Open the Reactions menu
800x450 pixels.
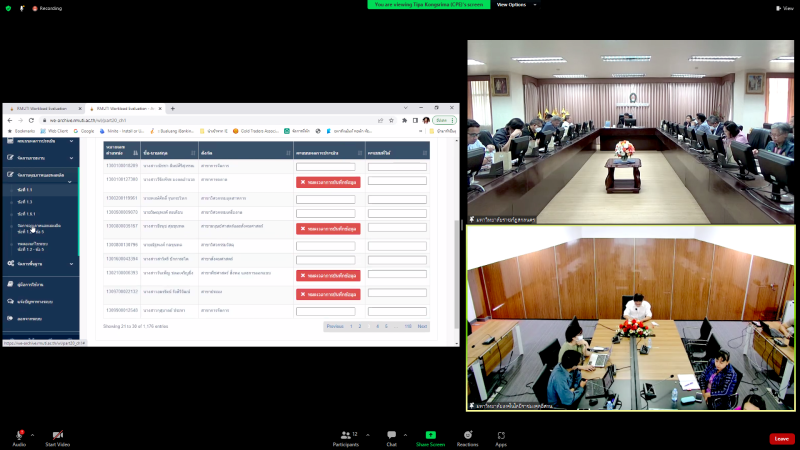(467, 435)
